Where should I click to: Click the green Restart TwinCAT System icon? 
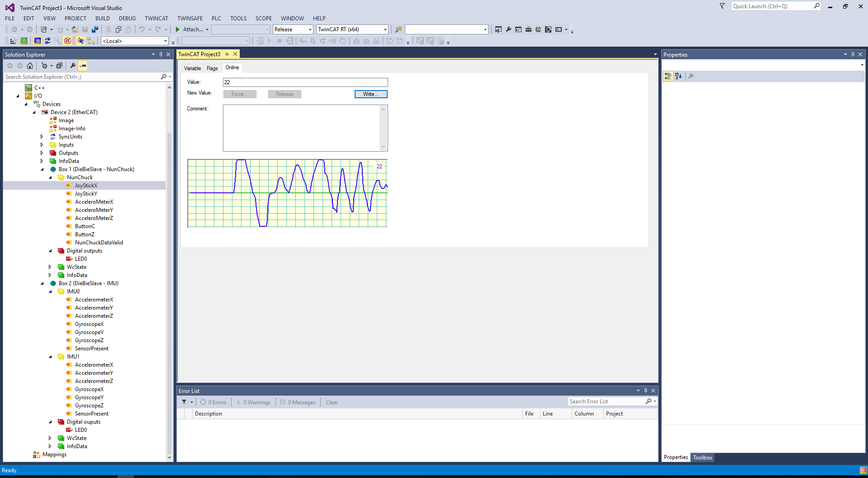coord(24,41)
